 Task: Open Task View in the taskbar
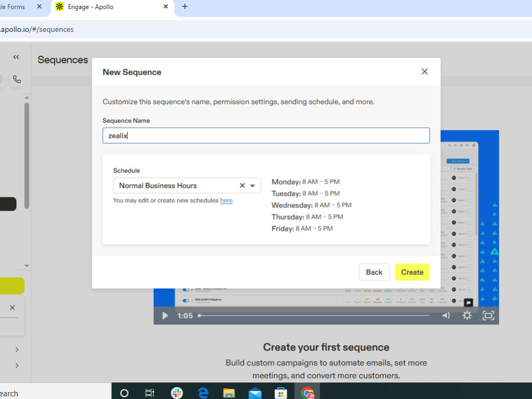(x=149, y=393)
